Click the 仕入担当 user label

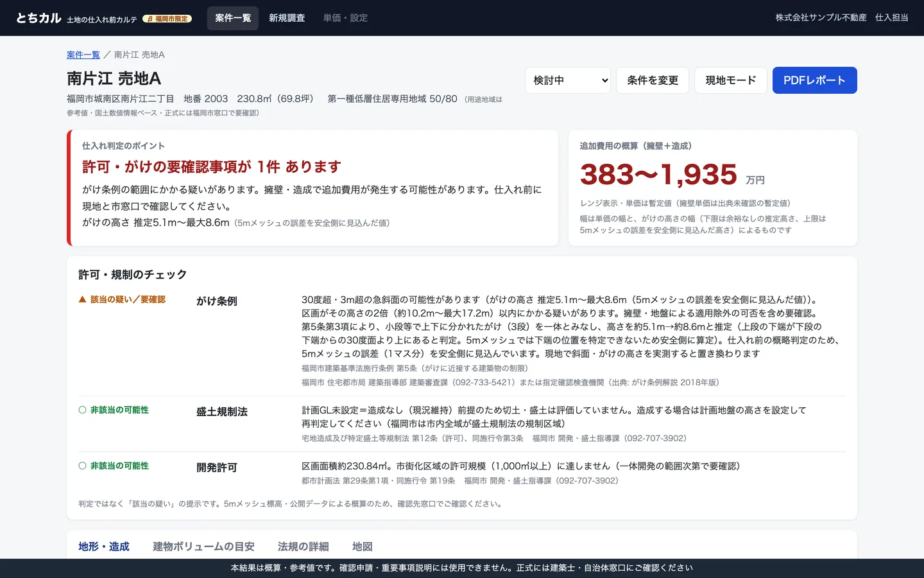point(892,18)
